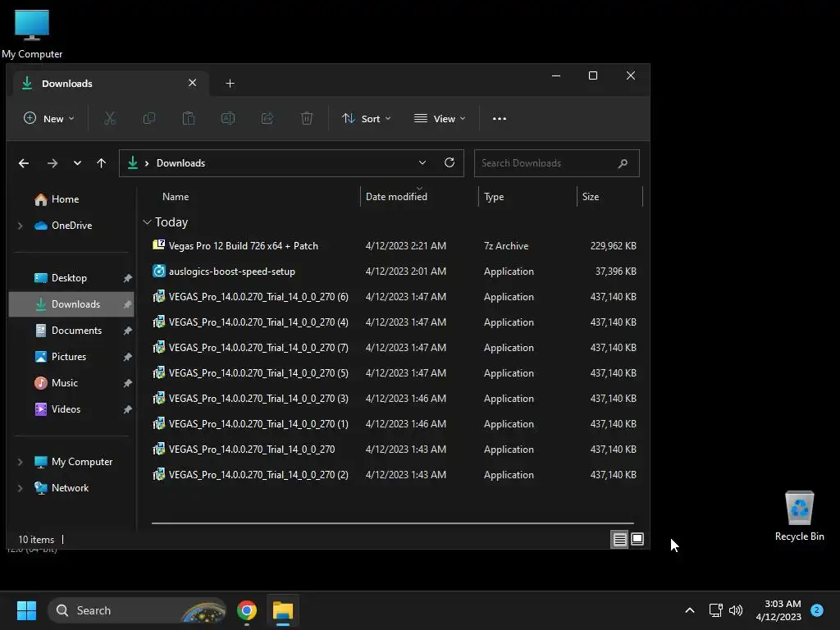The width and height of the screenshot is (840, 630).
Task: Open the volume speaker tray icon
Action: coord(736,610)
